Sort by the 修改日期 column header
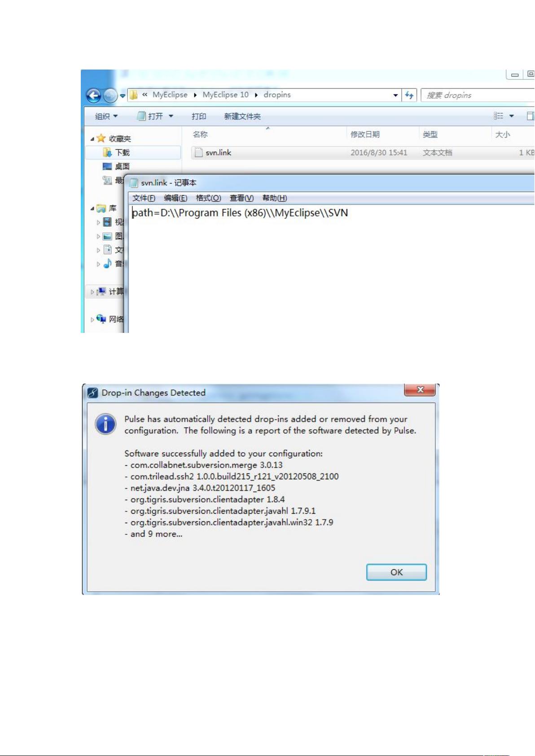Screen dimensions: 535x756 [365, 134]
